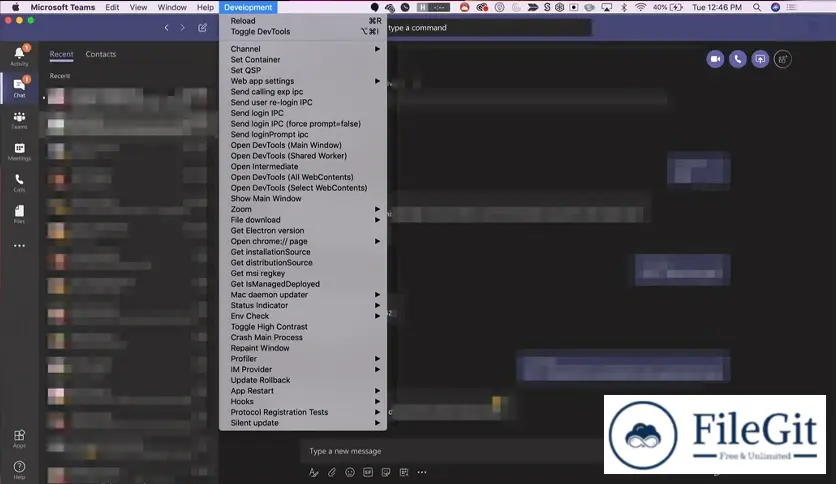The image size is (836, 484).
Task: Click Open DevTools (Main Window)
Action: tap(303, 145)
